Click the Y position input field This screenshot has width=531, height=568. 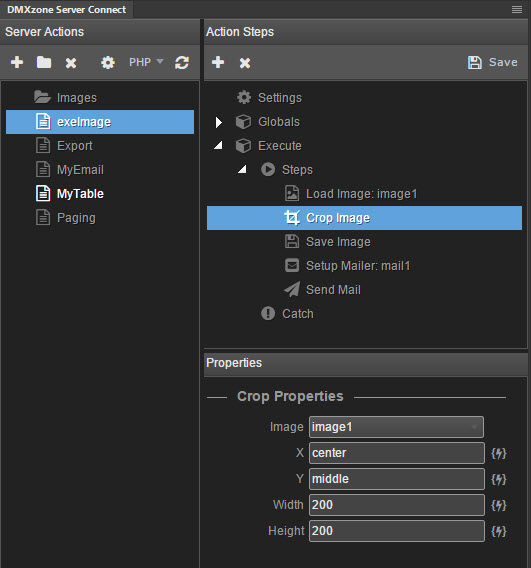(x=397, y=479)
